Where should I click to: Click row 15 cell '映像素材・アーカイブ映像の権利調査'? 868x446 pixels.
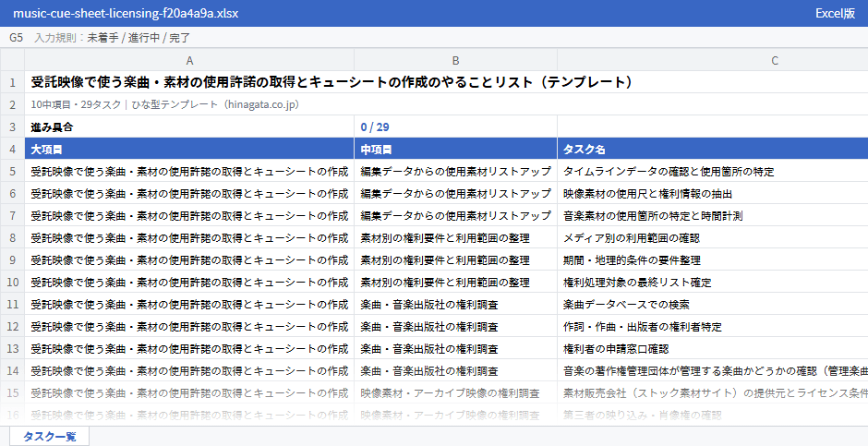(455, 392)
